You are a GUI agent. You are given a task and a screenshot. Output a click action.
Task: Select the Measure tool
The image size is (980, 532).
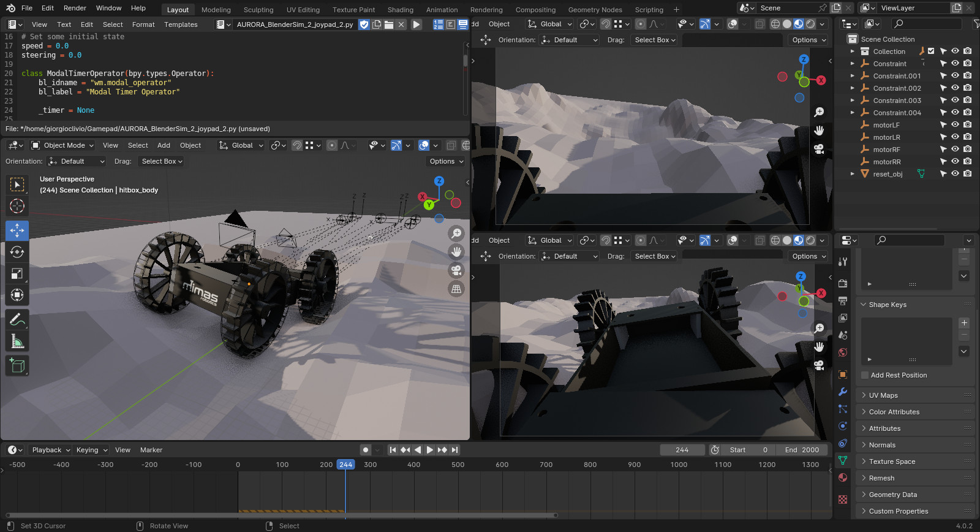17,341
